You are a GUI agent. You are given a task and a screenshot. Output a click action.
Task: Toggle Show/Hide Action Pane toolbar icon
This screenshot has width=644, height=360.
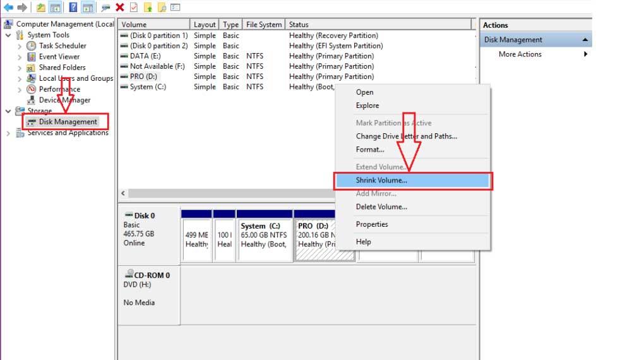(87, 8)
